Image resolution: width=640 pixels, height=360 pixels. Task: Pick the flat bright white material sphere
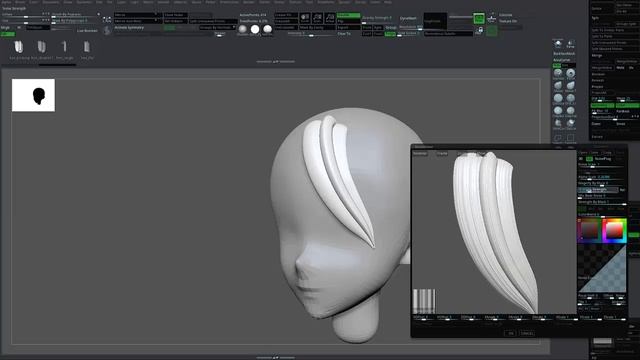(x=255, y=29)
